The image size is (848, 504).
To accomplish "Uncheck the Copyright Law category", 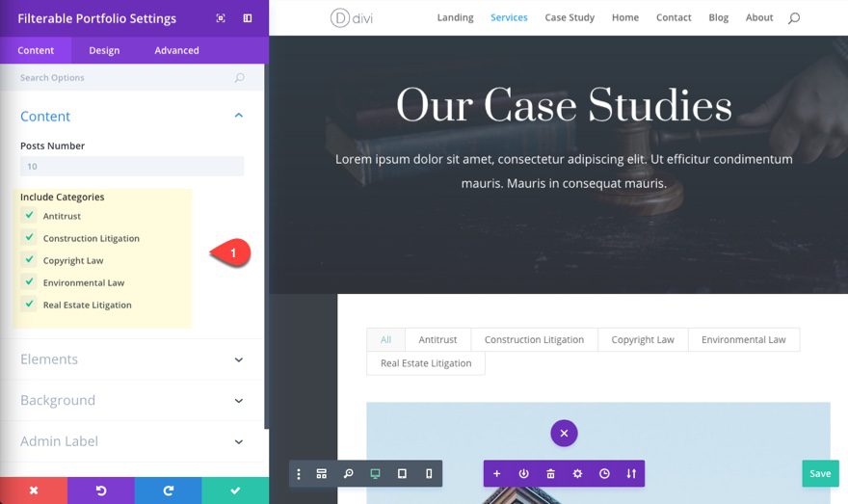I will click(x=29, y=259).
